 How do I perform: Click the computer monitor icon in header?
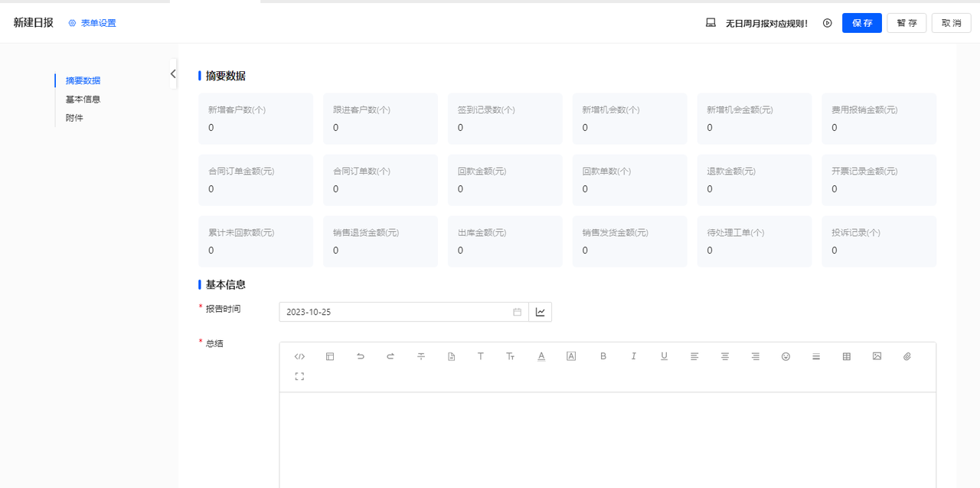tap(710, 23)
